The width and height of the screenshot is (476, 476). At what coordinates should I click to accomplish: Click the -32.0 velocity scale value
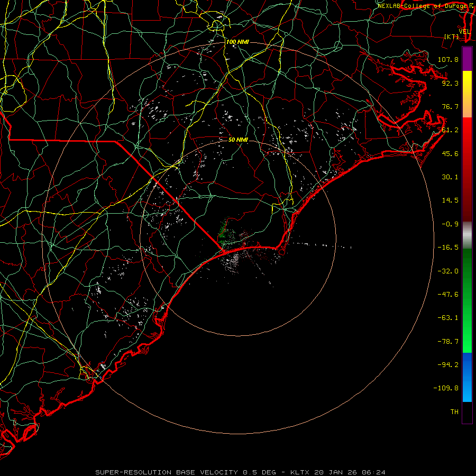click(448, 271)
